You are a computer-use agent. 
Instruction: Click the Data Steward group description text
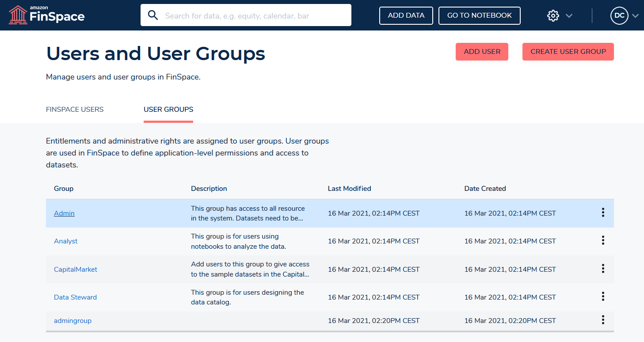coord(248,297)
